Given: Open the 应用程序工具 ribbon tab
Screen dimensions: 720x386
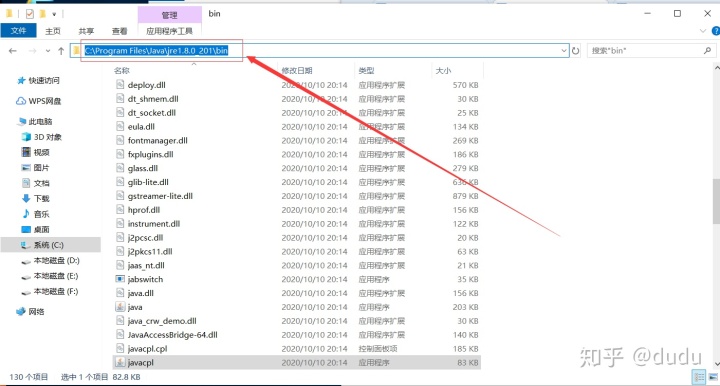Looking at the screenshot, I should tap(169, 31).
